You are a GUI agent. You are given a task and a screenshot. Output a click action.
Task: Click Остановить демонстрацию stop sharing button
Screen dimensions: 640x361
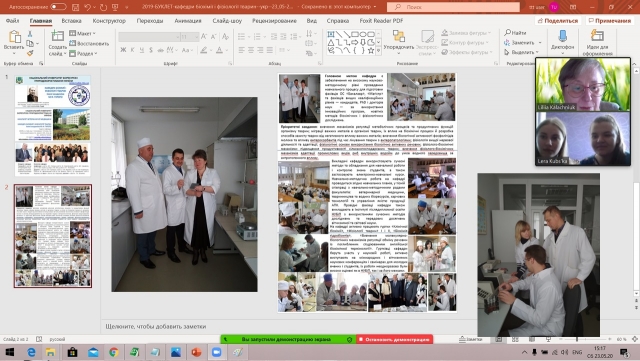(394, 339)
